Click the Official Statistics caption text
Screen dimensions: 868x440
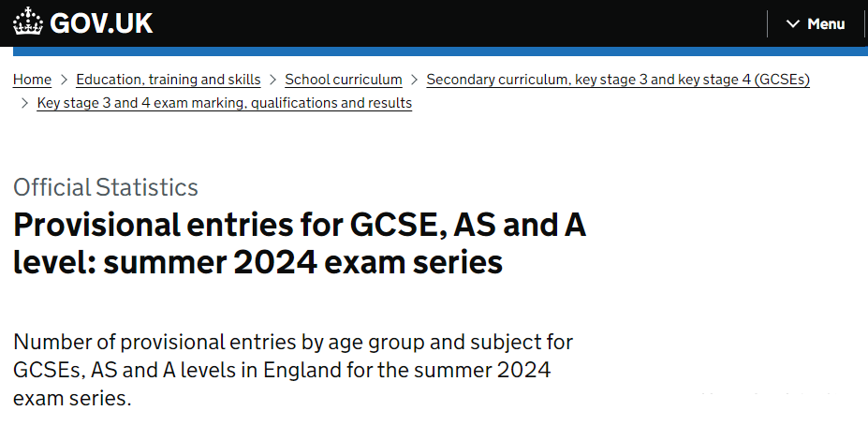(106, 187)
